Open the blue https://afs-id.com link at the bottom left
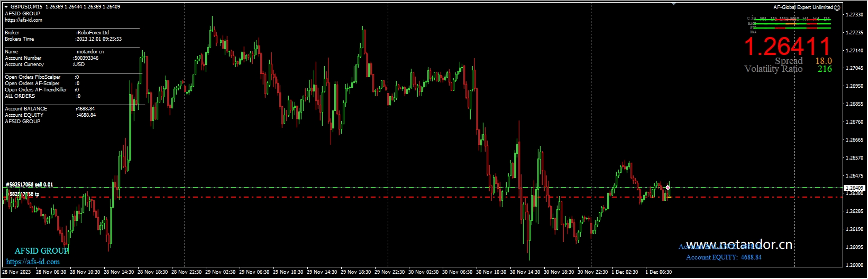This screenshot has width=868, height=279. [x=33, y=262]
